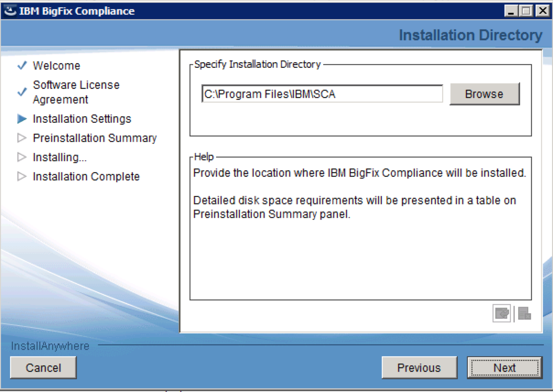Image resolution: width=553 pixels, height=392 pixels.
Task: Click the Help group label
Action: coord(204,157)
